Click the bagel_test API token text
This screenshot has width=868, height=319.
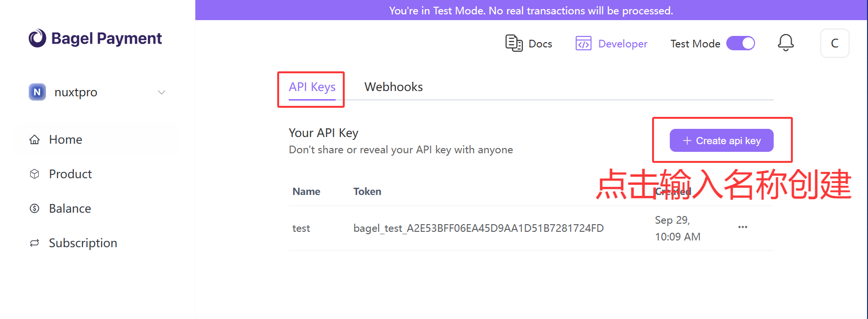(x=478, y=228)
